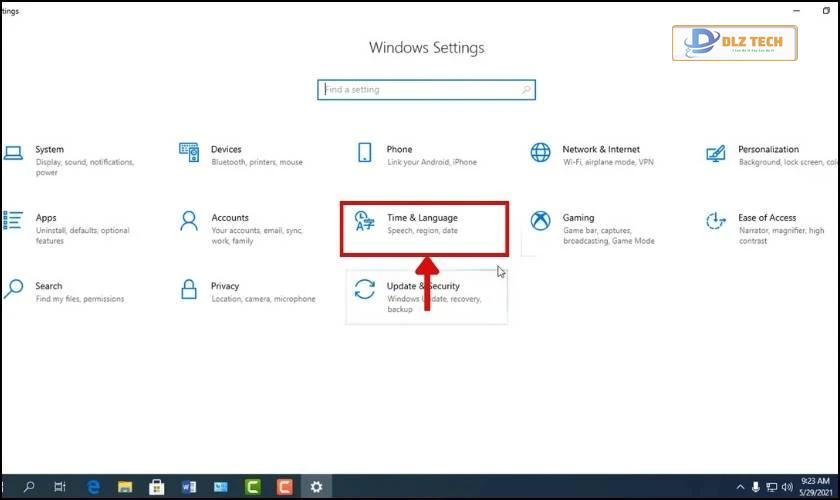Open the Ease of Access icon
The width and height of the screenshot is (840, 500).
[x=716, y=221]
